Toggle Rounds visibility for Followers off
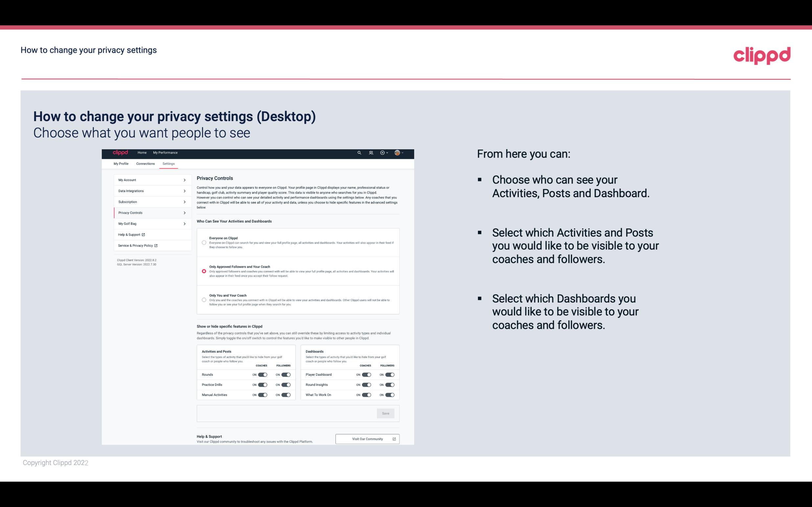Viewport: 812px width, 507px height. click(286, 374)
